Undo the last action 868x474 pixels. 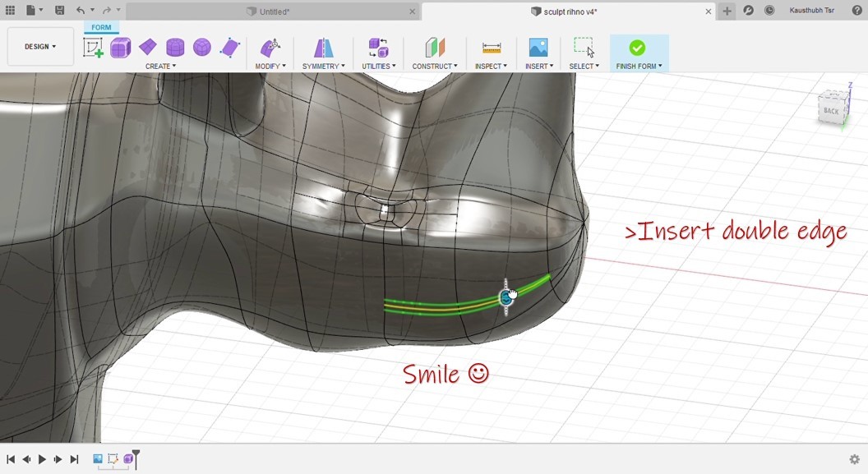[x=81, y=11]
